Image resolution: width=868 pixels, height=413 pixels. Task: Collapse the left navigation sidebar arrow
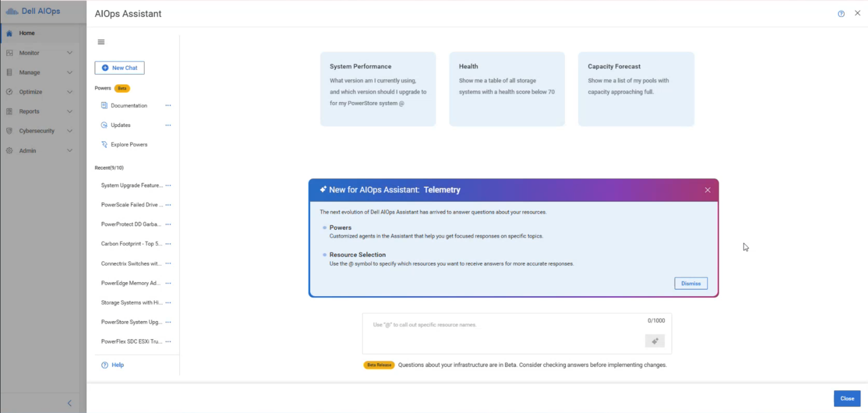coord(69,403)
